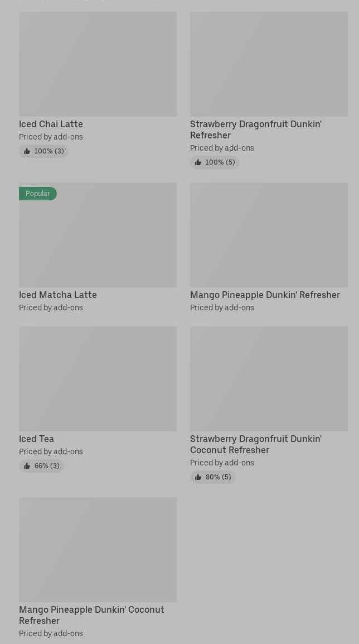Click Strawberry Dragonfruit Dunkin' Refresher title text
Image resolution: width=359 pixels, height=644 pixels.
tap(255, 129)
